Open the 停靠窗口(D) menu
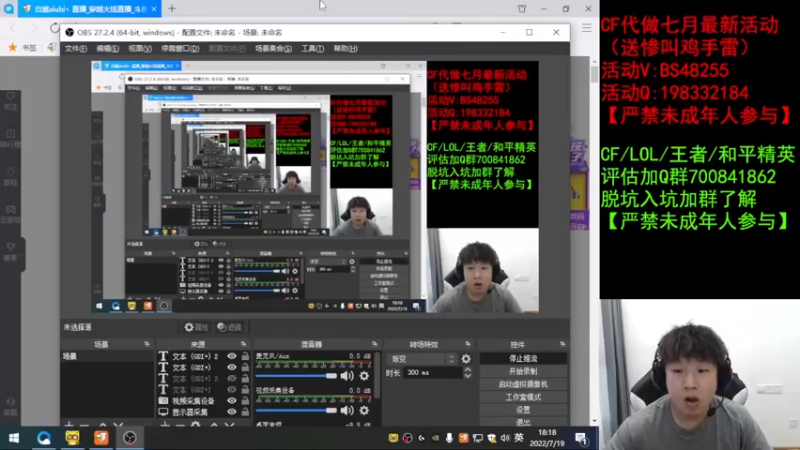Viewport: 800px width, 450px height. click(x=180, y=48)
